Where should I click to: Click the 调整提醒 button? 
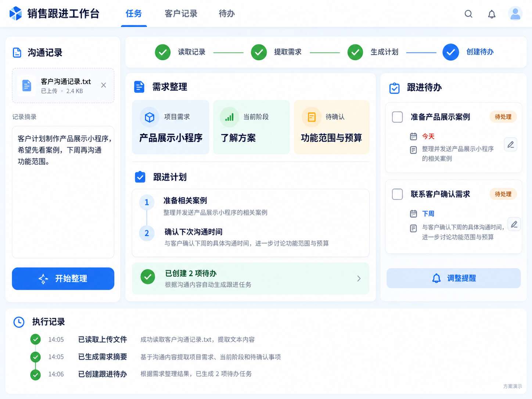click(453, 278)
